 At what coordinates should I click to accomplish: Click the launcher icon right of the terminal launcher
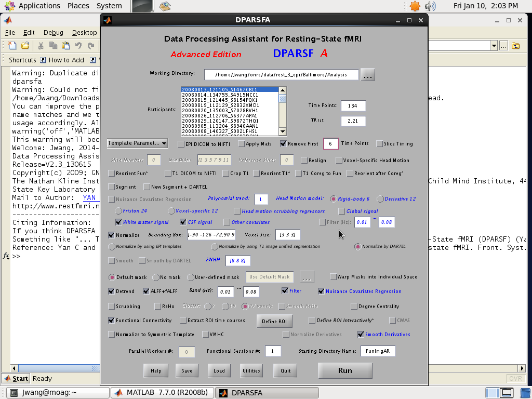click(x=165, y=6)
